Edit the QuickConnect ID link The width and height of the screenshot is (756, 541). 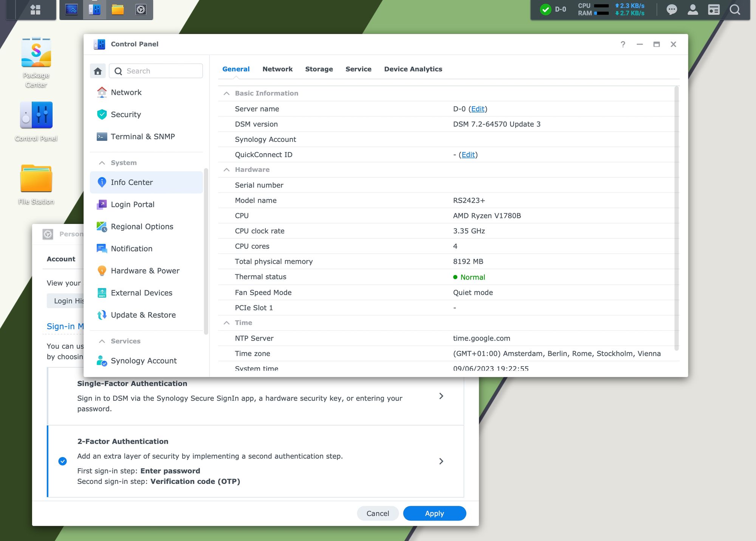coord(468,155)
